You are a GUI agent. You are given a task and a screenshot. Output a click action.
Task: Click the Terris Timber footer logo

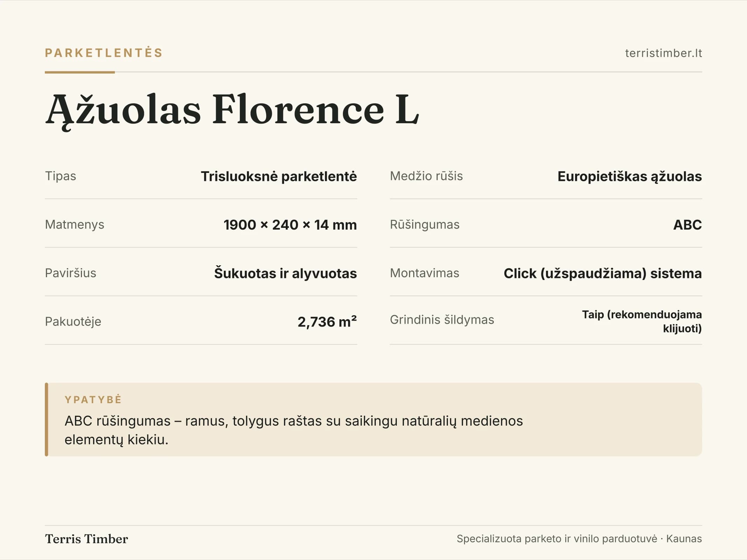click(x=87, y=539)
